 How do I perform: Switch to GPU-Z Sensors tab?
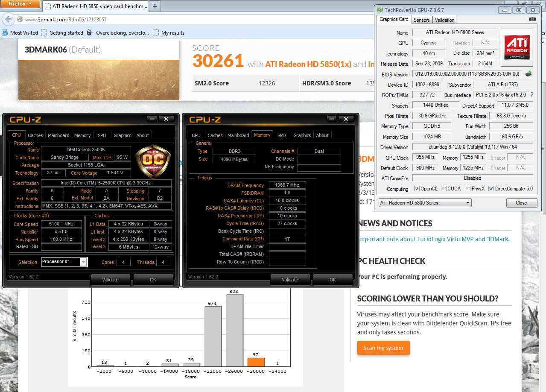pos(421,20)
